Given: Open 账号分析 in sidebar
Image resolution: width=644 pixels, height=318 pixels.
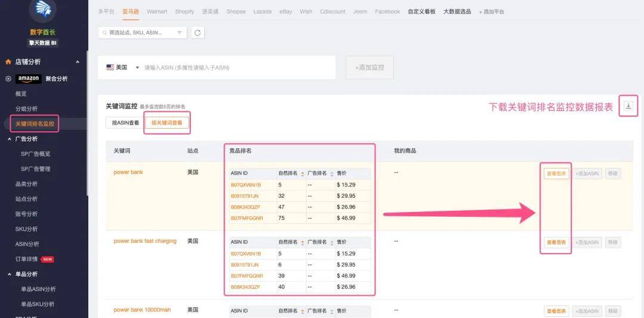Looking at the screenshot, I should tap(26, 214).
